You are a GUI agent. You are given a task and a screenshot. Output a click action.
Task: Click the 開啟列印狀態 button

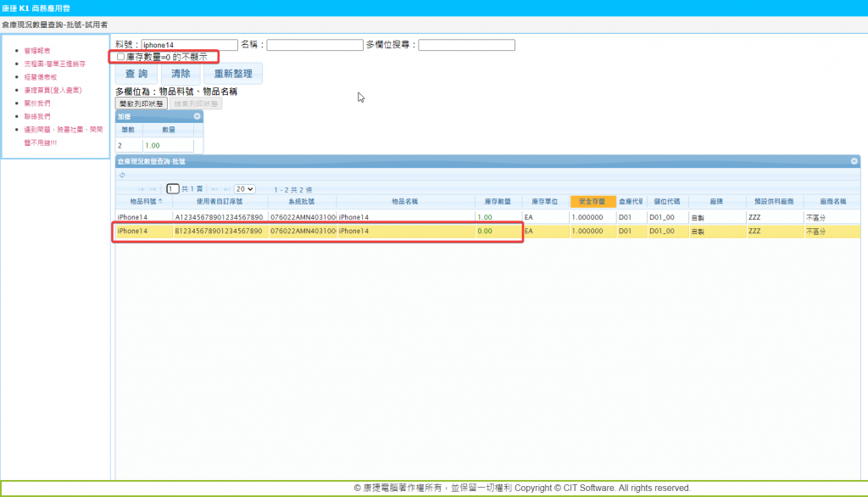click(x=142, y=103)
